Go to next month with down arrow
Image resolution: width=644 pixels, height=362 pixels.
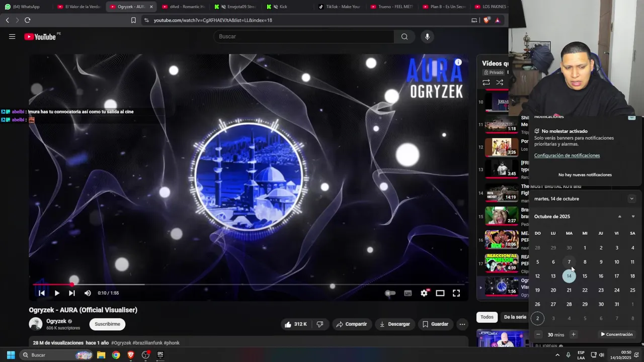click(633, 217)
